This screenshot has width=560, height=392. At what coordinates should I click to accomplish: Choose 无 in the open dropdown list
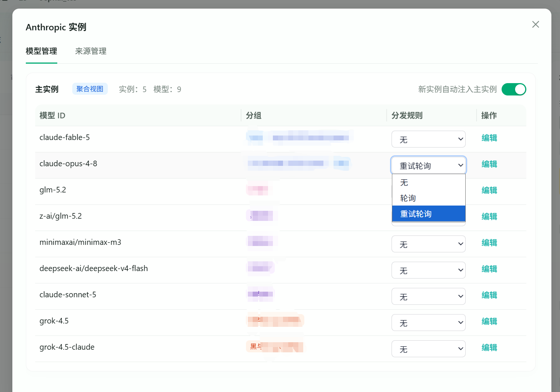pos(429,182)
